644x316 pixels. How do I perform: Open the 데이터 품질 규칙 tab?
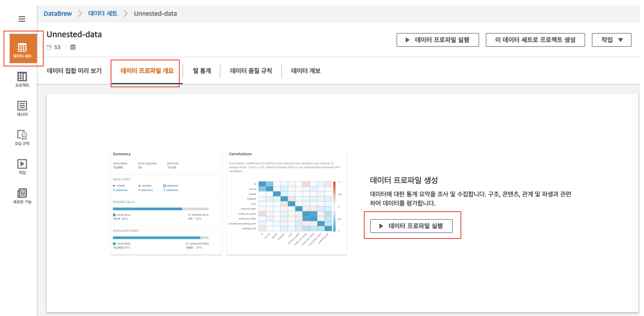[x=251, y=71]
